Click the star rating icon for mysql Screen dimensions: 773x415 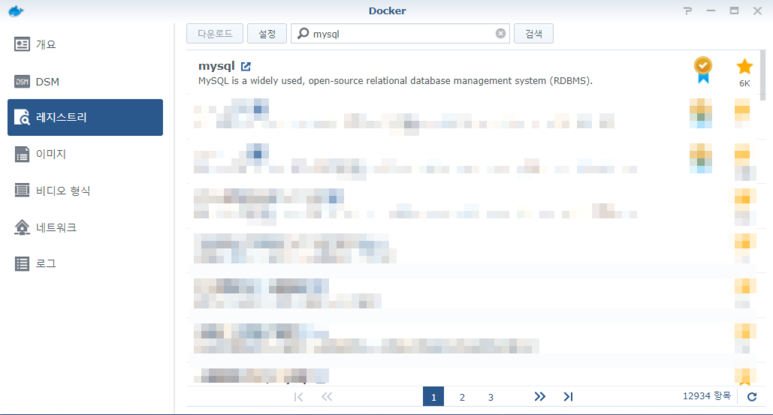744,67
